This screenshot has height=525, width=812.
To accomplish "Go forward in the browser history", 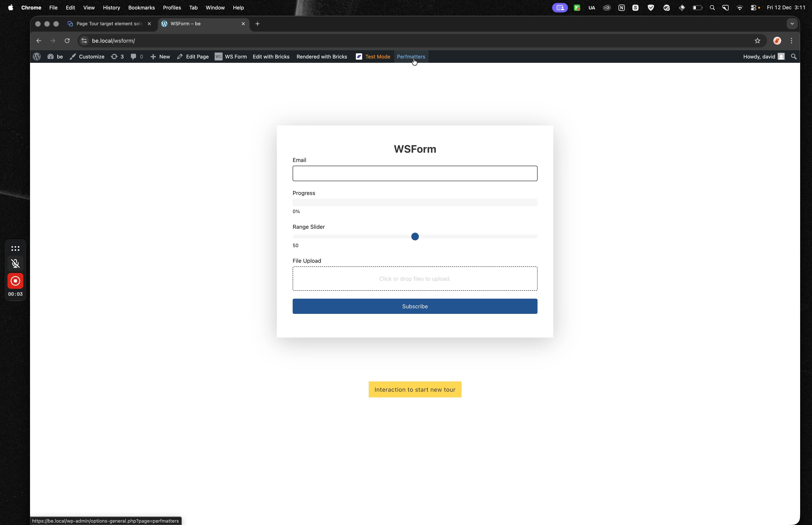I will click(x=53, y=41).
